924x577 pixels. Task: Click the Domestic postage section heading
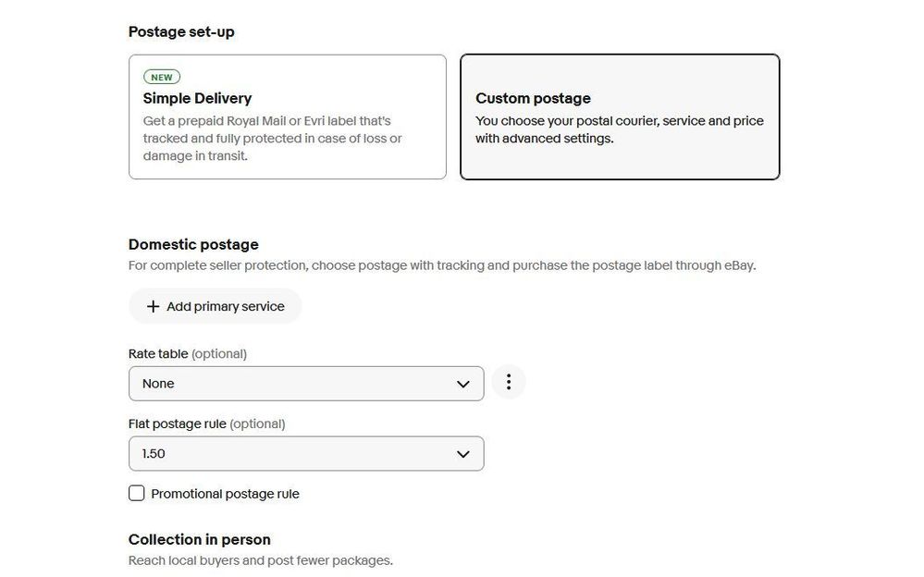point(193,244)
